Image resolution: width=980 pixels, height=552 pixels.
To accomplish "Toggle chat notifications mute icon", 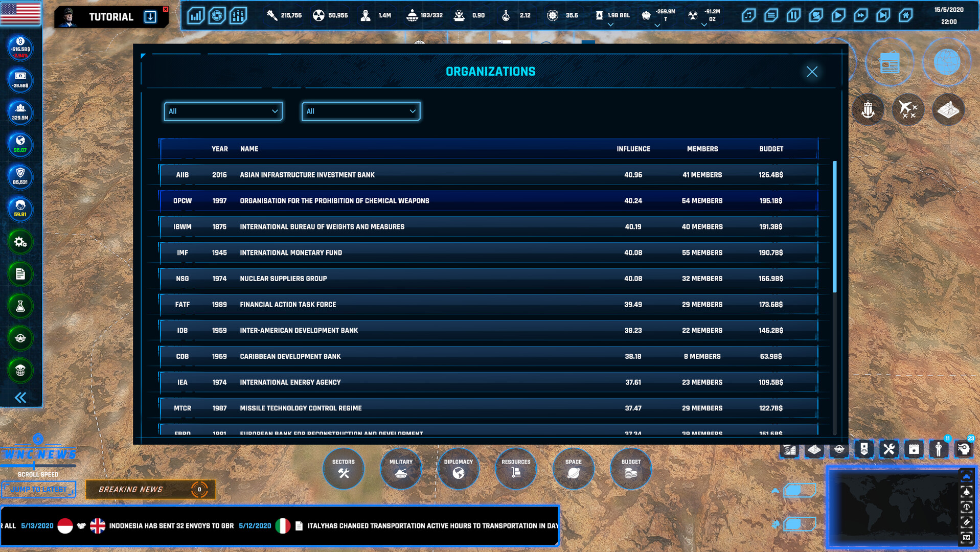I will (x=816, y=15).
